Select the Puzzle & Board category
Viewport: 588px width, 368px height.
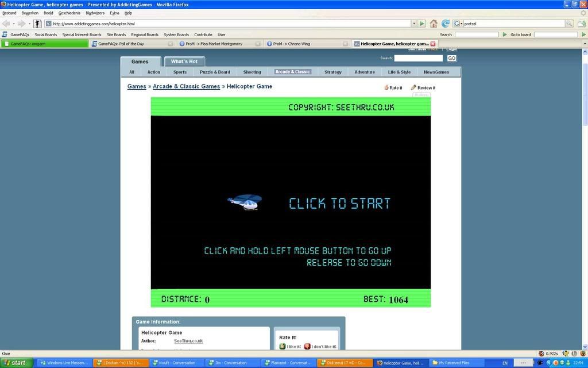[x=215, y=72]
